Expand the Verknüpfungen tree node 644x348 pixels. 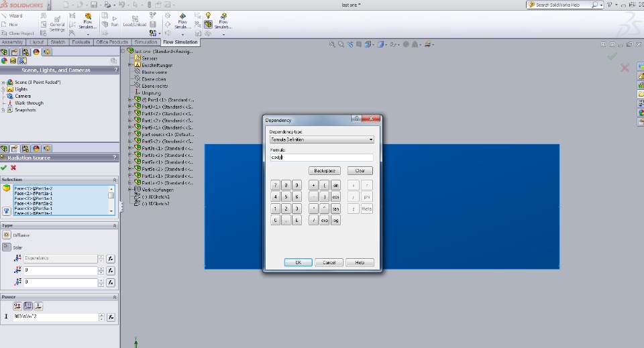[129, 190]
